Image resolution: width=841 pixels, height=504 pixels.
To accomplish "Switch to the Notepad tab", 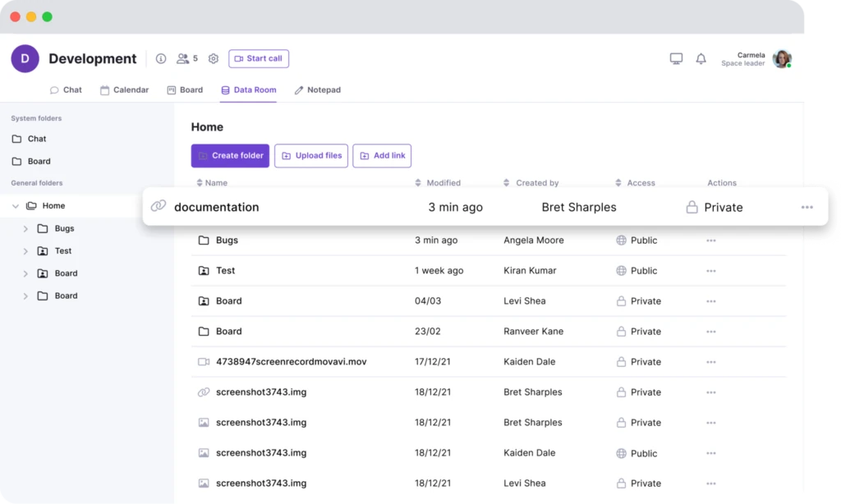I will click(x=318, y=90).
